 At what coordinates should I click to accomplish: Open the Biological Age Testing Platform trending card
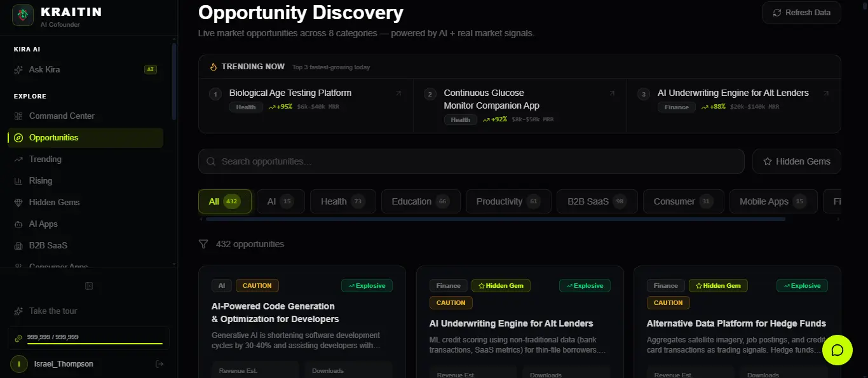pyautogui.click(x=306, y=105)
